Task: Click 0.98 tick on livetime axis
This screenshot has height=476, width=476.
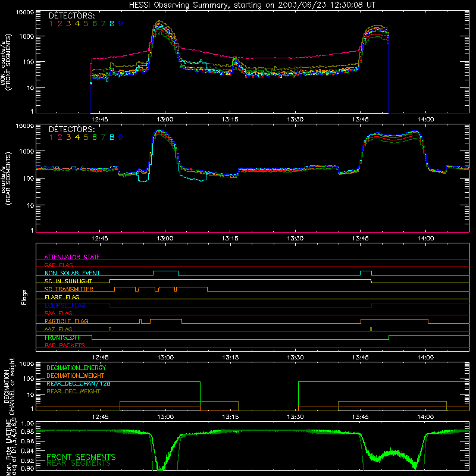Action: pyautogui.click(x=27, y=431)
